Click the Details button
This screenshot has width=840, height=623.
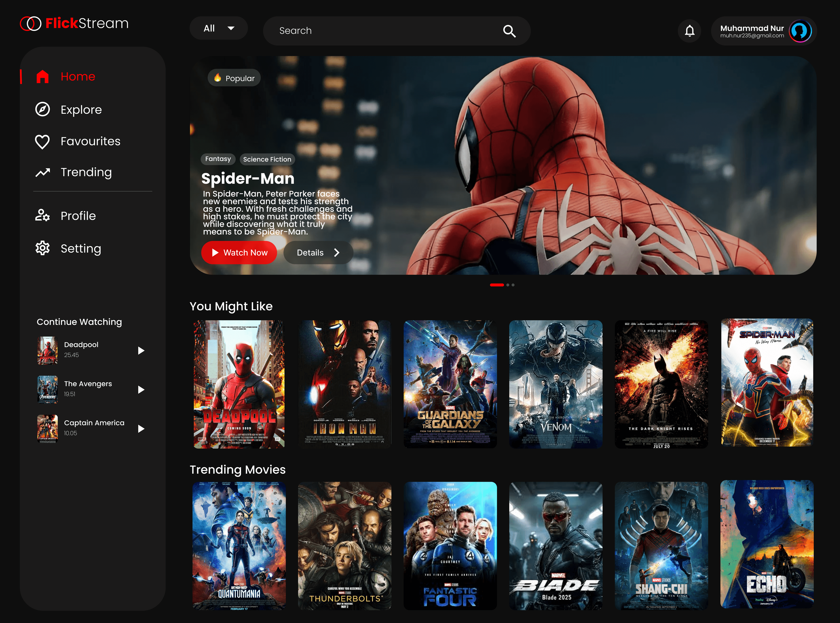318,253
